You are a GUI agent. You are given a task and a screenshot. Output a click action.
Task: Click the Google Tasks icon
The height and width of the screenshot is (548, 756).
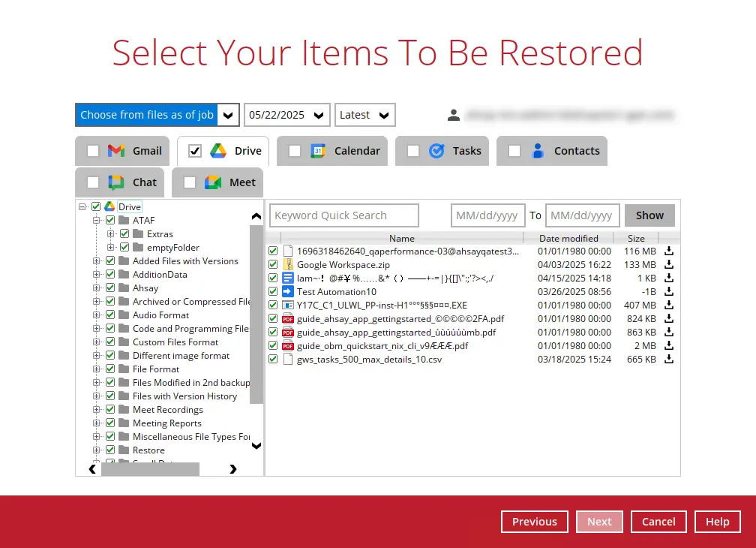(x=436, y=151)
